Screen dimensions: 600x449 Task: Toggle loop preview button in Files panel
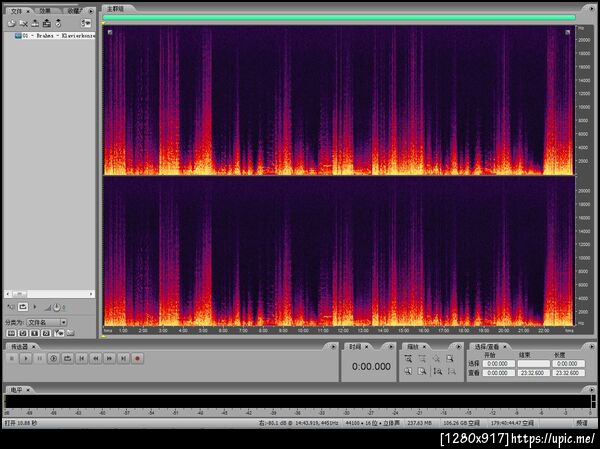(23, 307)
